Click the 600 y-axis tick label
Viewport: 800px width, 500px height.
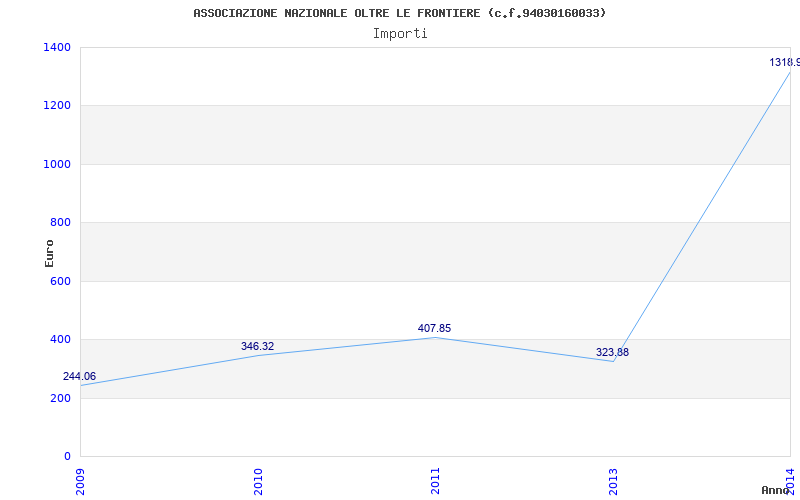click(x=60, y=281)
